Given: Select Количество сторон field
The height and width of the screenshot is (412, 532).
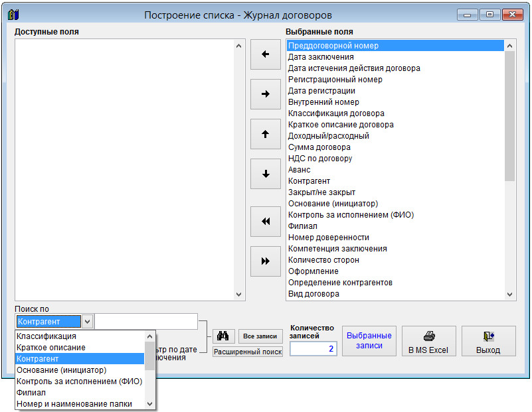Looking at the screenshot, I should (395, 260).
